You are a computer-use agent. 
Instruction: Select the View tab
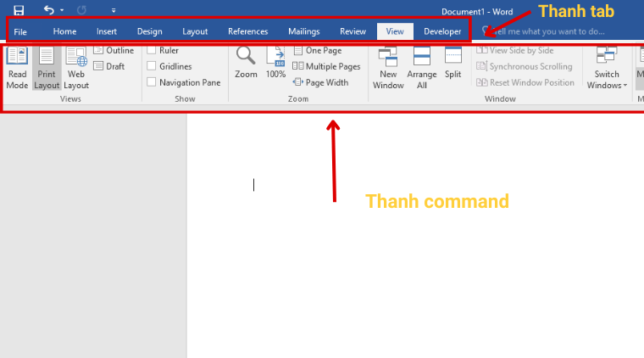click(x=395, y=31)
